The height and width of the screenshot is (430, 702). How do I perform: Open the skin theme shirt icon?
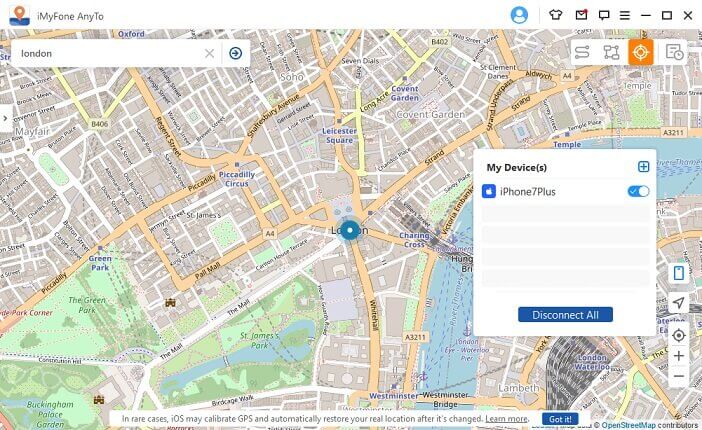pos(556,15)
